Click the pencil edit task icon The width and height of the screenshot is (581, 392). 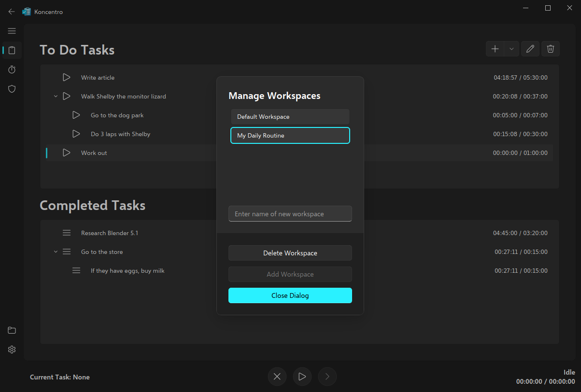pyautogui.click(x=530, y=49)
